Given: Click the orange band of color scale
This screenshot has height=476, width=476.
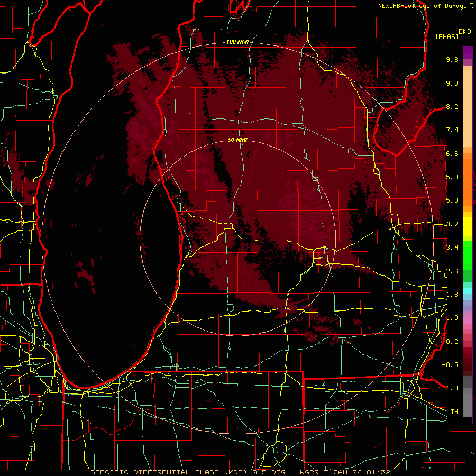Looking at the screenshot, I should (x=467, y=179).
